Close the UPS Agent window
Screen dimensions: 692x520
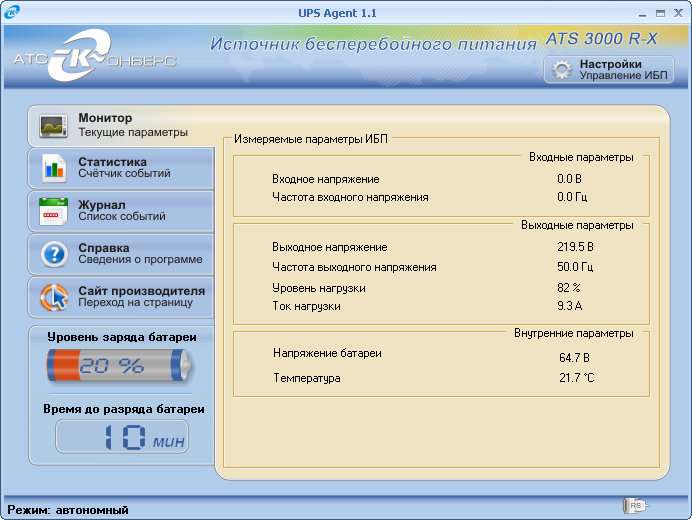[678, 14]
